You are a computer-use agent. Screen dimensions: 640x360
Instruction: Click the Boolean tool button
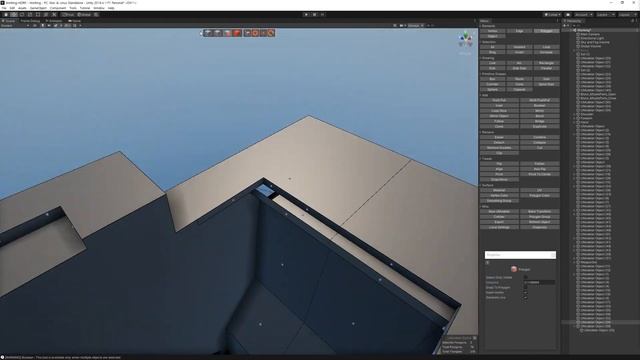[540, 105]
